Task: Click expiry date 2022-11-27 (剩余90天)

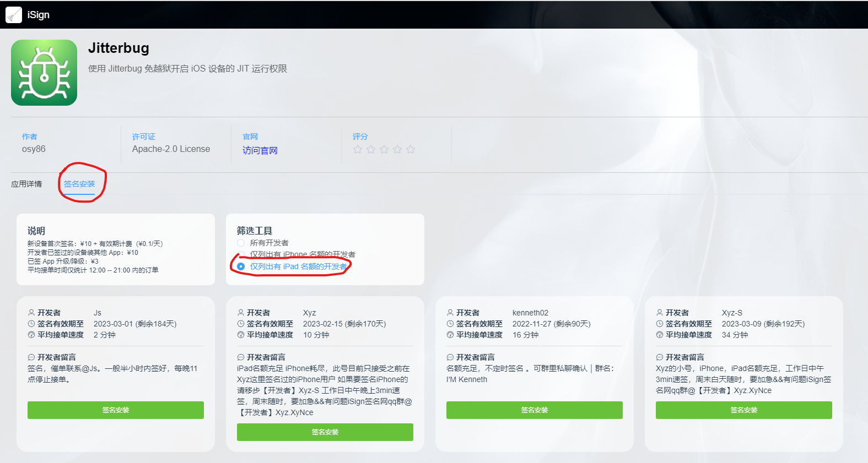Action: coord(551,324)
